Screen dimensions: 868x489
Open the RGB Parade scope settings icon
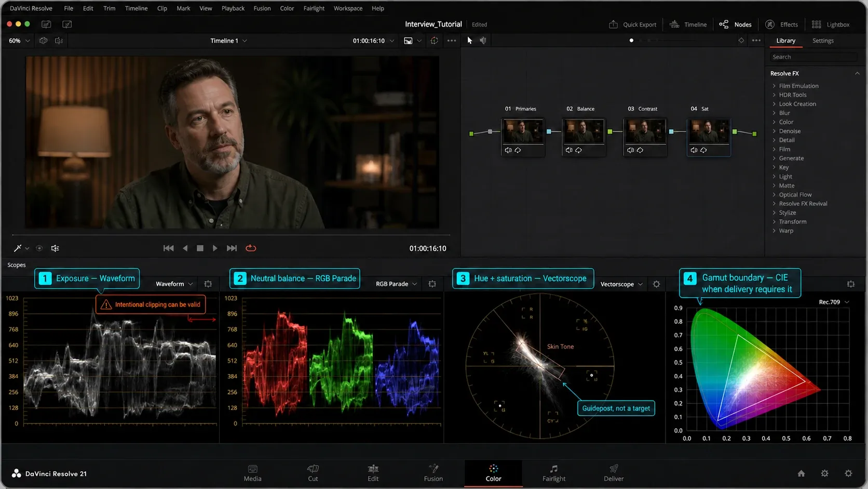coord(432,284)
